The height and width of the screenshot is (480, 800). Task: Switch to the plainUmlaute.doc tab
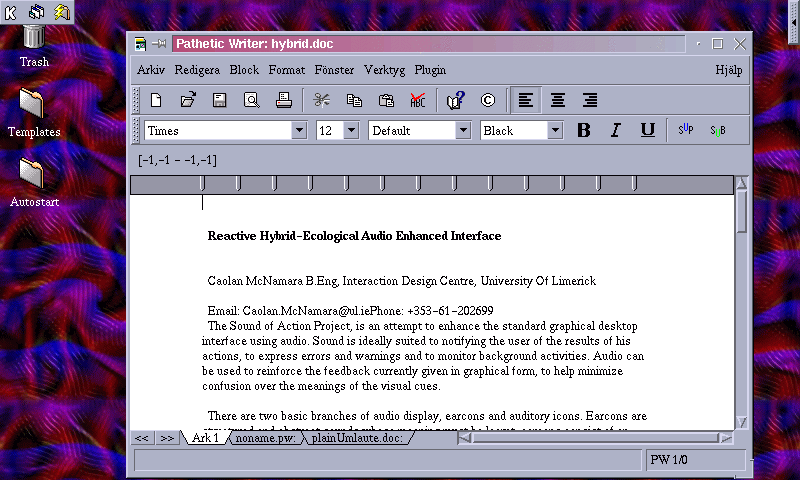(357, 438)
